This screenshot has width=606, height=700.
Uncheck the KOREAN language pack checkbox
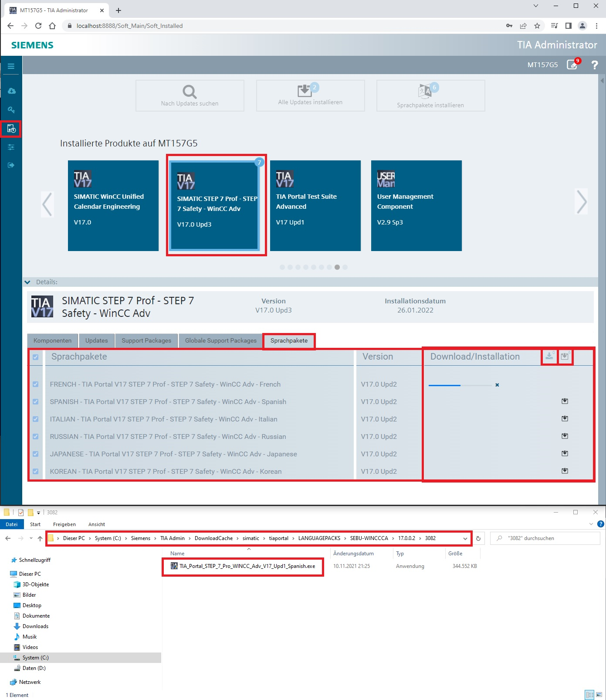(36, 471)
